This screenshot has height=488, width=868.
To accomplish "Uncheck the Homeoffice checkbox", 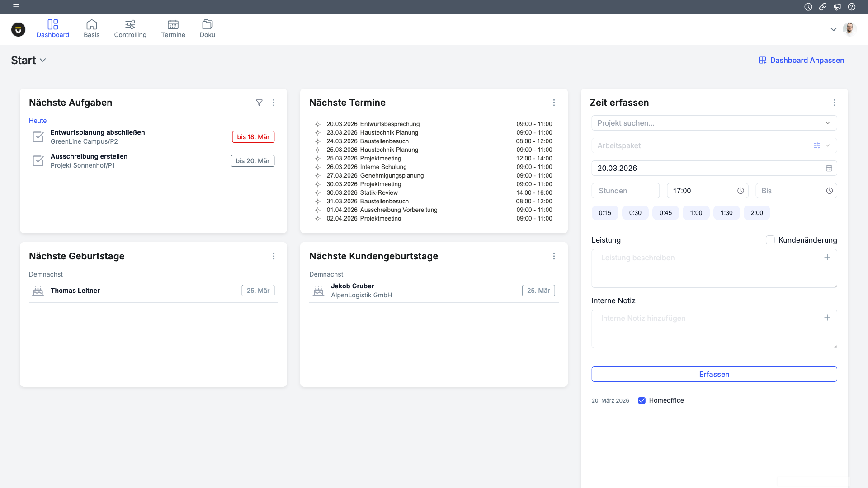I will (642, 400).
